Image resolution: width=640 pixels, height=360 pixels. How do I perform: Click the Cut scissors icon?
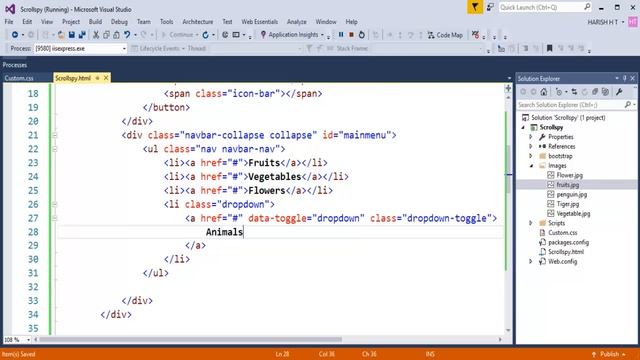(x=96, y=35)
